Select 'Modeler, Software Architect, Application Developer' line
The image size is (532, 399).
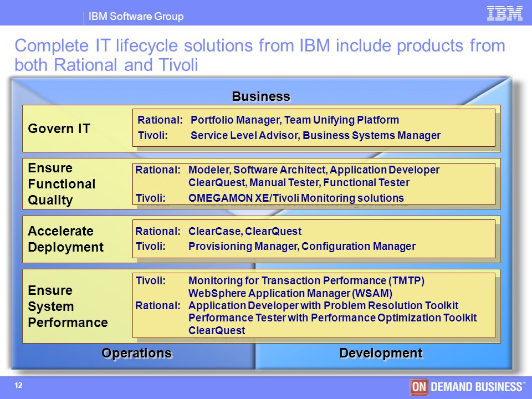(314, 170)
